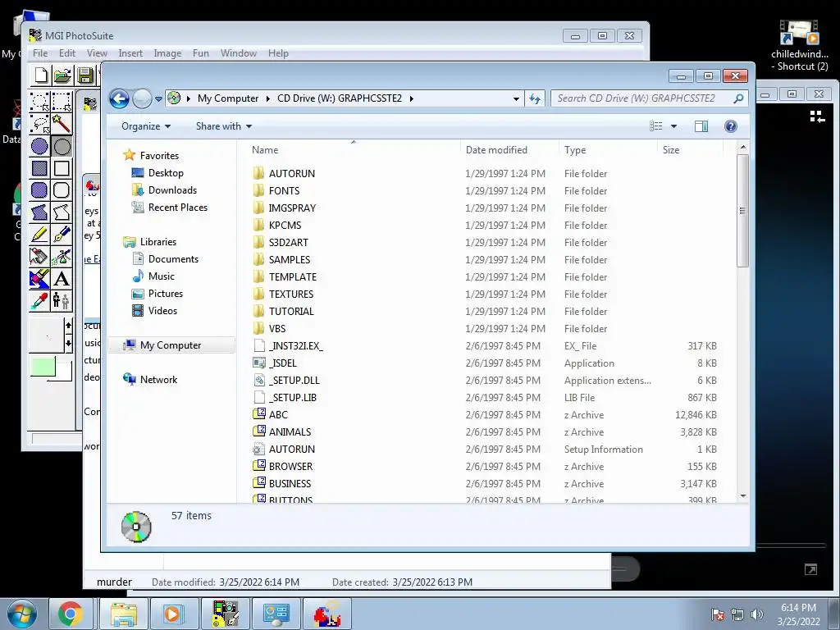Select the rectangular selection tool
Viewport: 840px width, 630px height.
pos(62,102)
